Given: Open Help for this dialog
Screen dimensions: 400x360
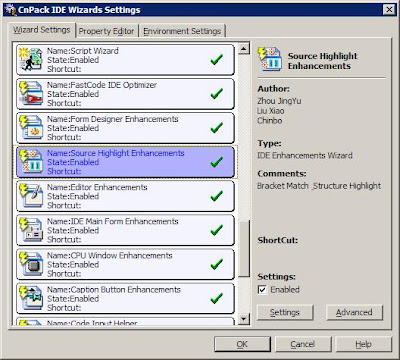Looking at the screenshot, I should 364,344.
